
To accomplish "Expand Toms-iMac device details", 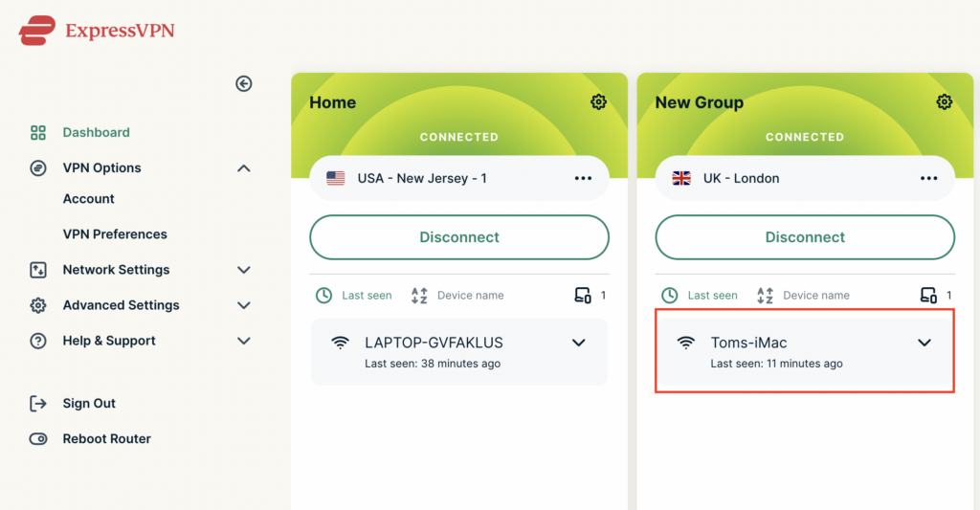I will [x=924, y=343].
